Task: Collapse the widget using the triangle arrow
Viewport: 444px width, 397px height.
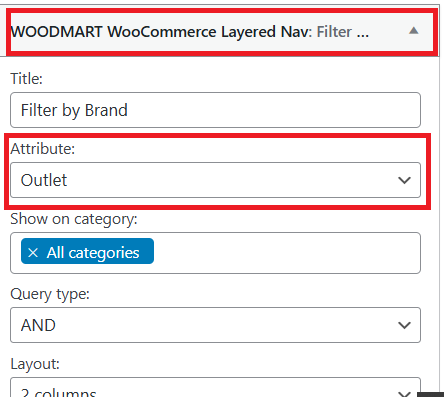Action: click(414, 31)
